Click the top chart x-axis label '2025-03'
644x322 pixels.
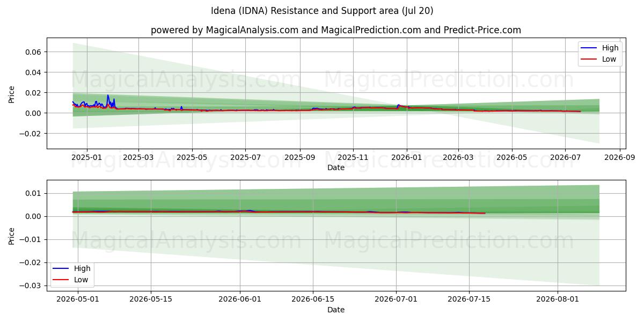pos(138,157)
